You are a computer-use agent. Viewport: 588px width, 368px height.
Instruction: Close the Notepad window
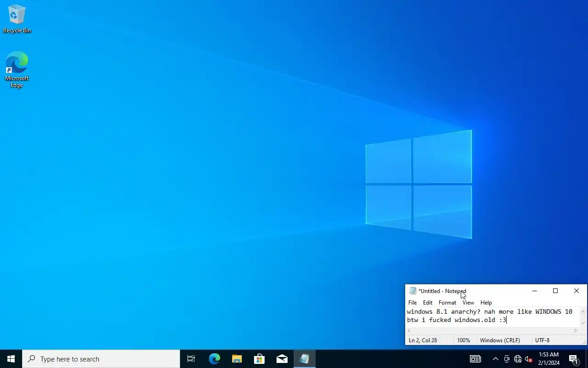(577, 291)
